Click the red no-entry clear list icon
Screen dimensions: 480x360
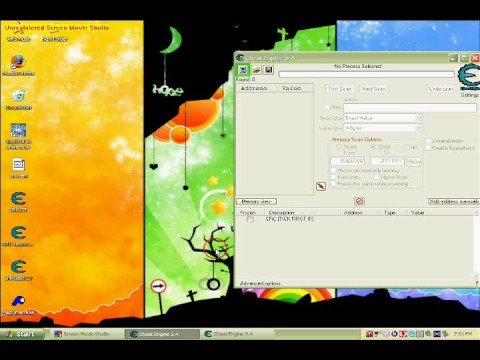coord(359,201)
